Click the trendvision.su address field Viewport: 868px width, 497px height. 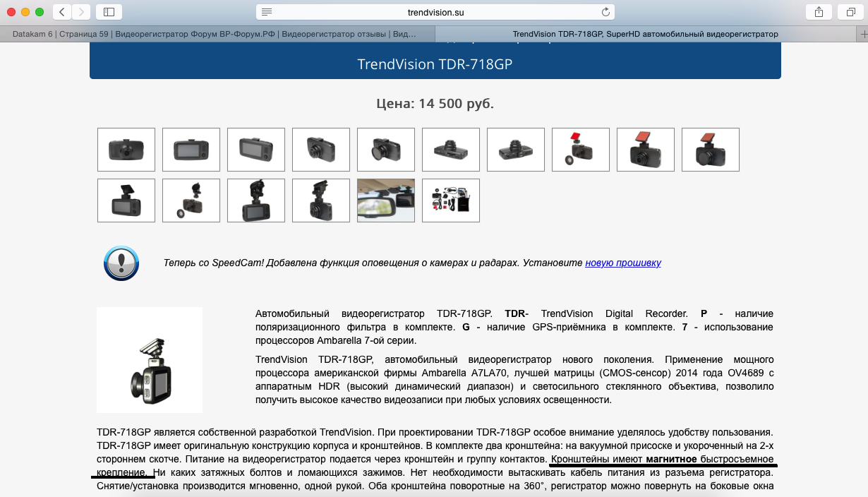pyautogui.click(x=435, y=12)
